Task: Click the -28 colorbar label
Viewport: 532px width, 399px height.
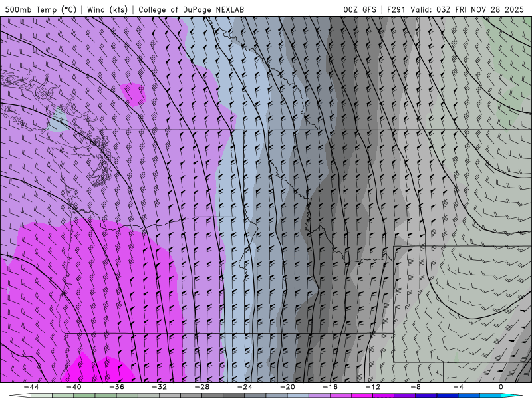Action: [x=202, y=387]
